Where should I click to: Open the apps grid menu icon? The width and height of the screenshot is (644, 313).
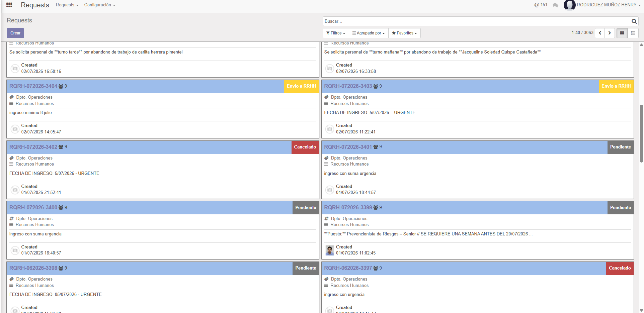[9, 5]
